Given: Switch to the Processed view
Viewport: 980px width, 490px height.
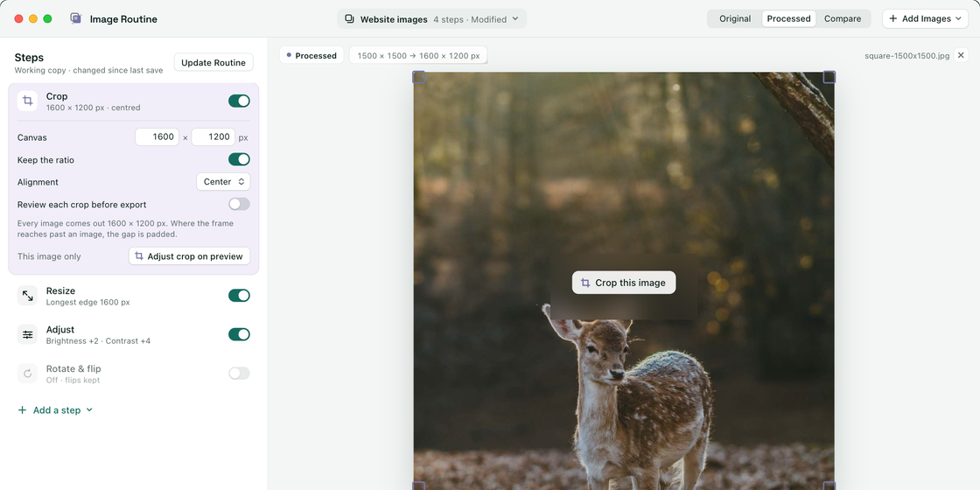Looking at the screenshot, I should point(788,18).
